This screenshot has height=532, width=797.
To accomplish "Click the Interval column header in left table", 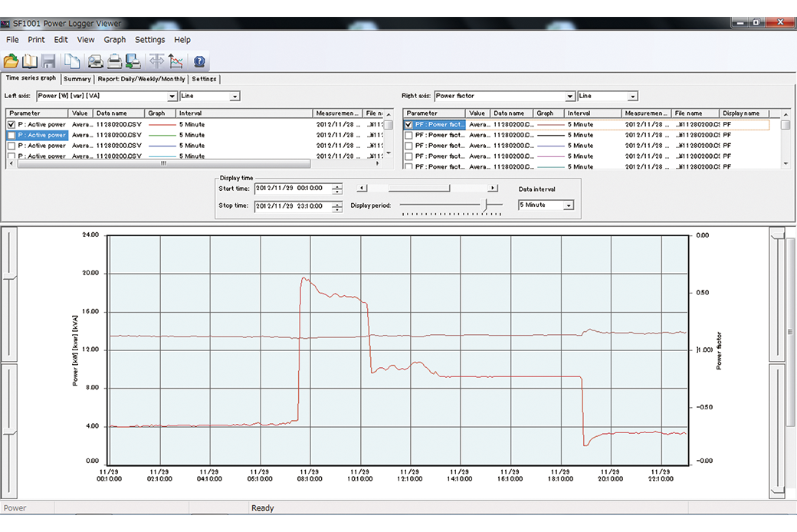I will coord(192,113).
